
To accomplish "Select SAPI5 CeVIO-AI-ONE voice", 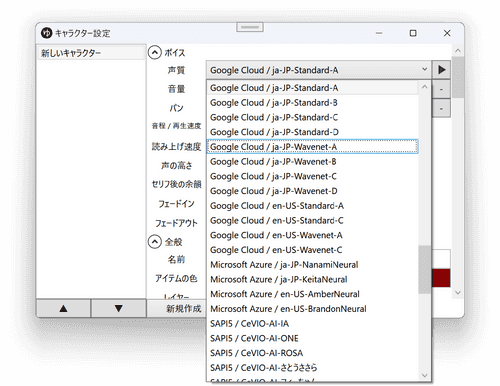I will (312, 338).
